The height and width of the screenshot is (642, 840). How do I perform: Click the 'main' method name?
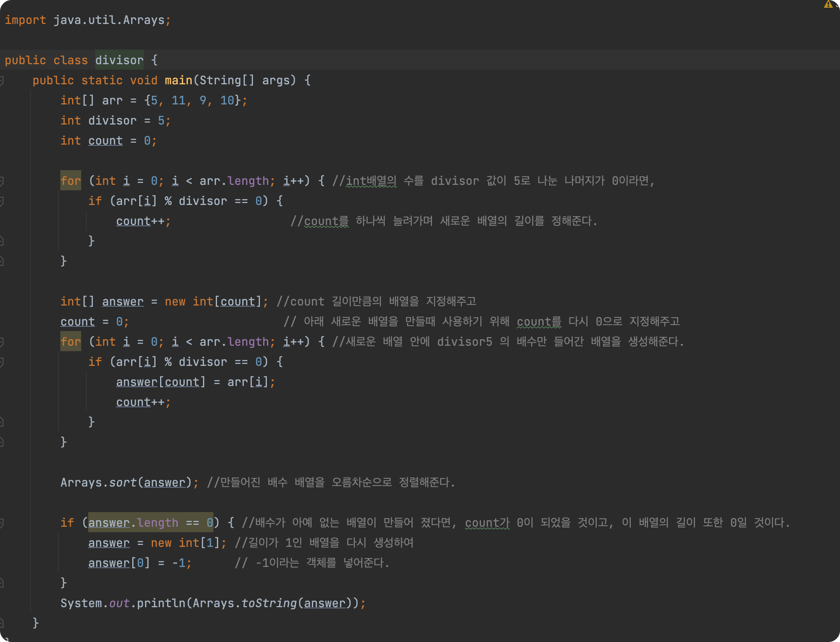(x=178, y=80)
